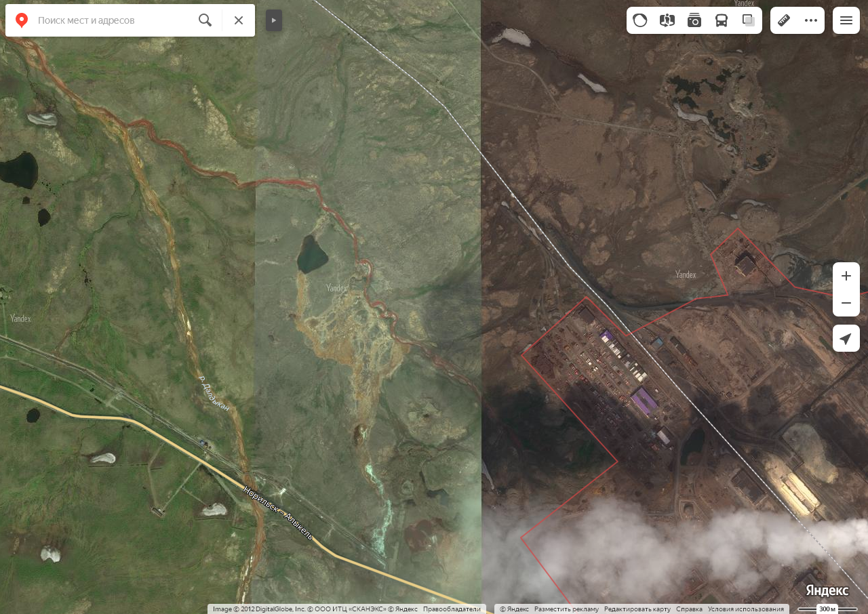Open more tools three-dot menu
868x614 pixels.
click(x=811, y=20)
